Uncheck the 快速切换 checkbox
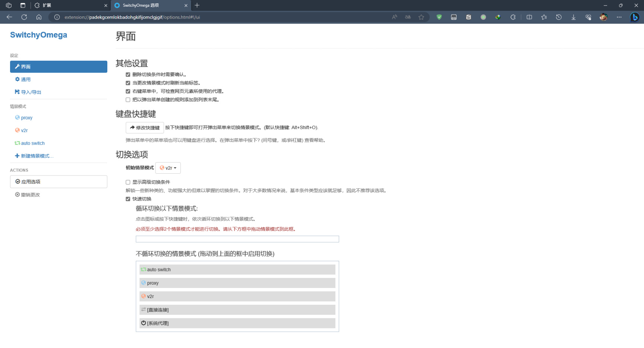The width and height of the screenshot is (644, 348). click(128, 199)
